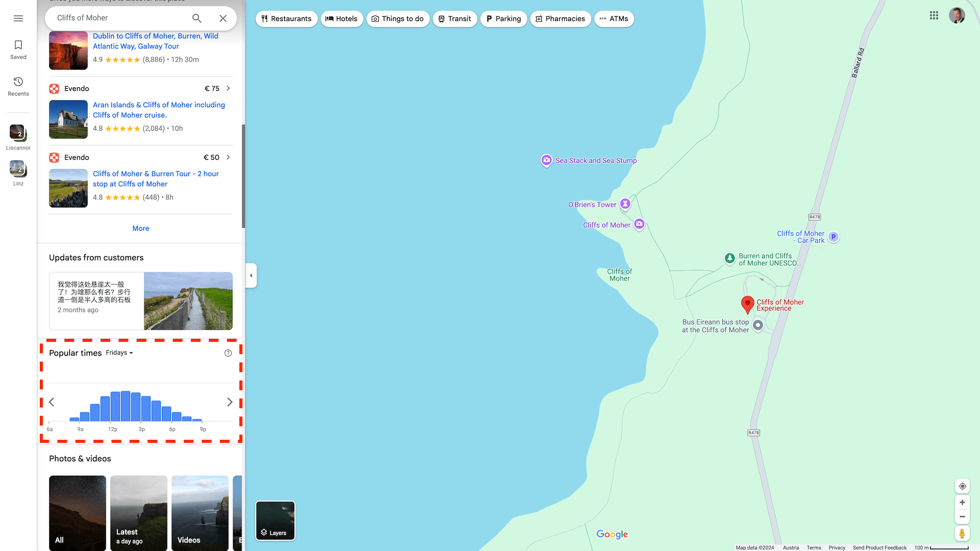Collapse the side panel
This screenshot has width=980, height=551.
click(x=251, y=275)
